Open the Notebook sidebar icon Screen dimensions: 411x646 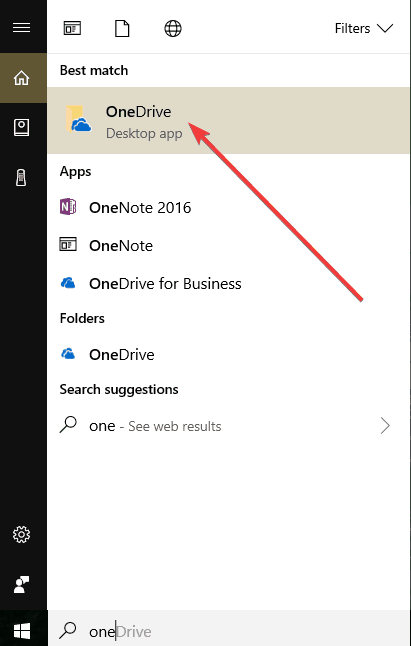pos(21,128)
